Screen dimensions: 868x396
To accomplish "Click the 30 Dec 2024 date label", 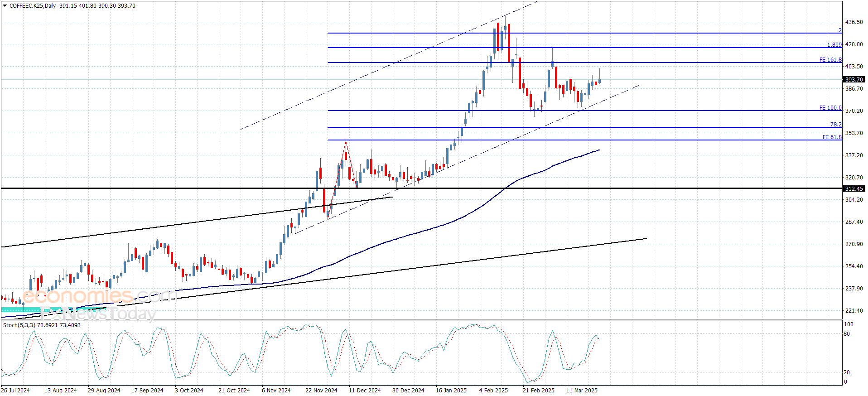I will 408,391.
